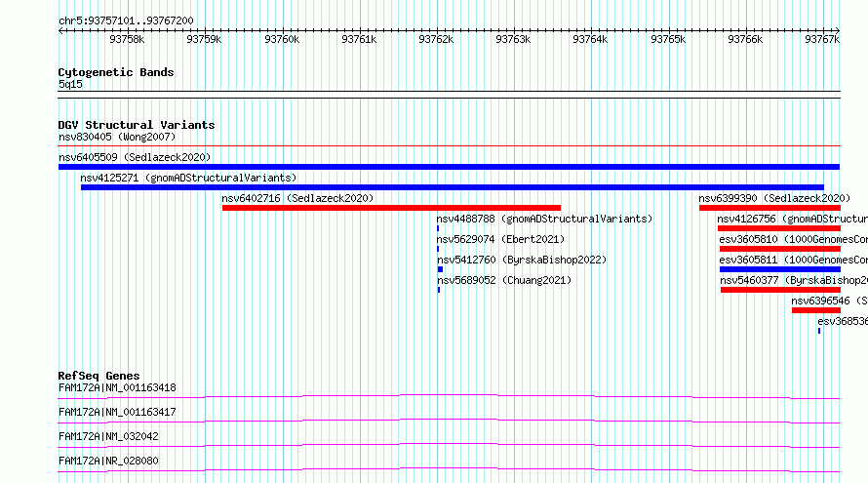Open gene FAM172A|NR_028080 label
Screen dimensions: 868x483
[108, 461]
